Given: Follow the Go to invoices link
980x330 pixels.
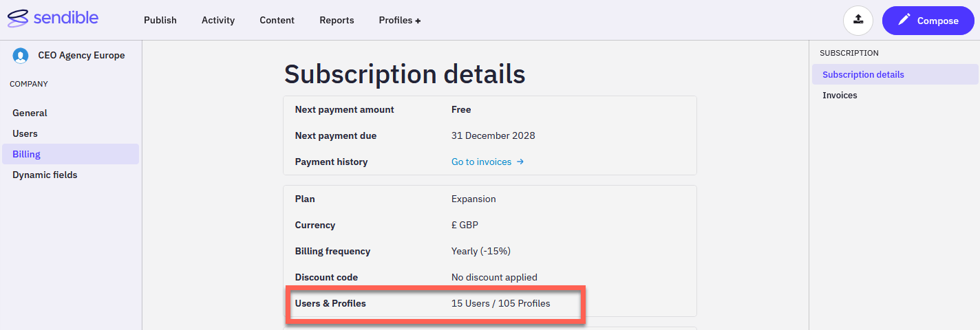Looking at the screenshot, I should pos(487,162).
